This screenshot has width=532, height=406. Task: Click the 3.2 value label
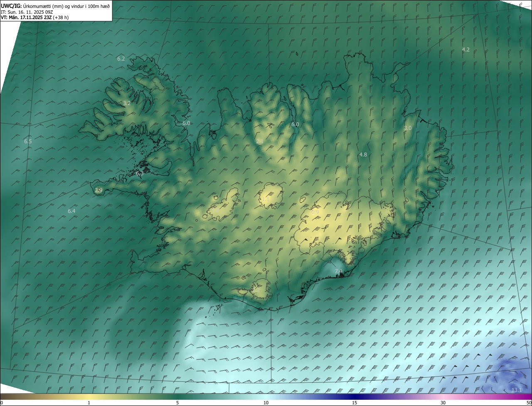(127, 103)
